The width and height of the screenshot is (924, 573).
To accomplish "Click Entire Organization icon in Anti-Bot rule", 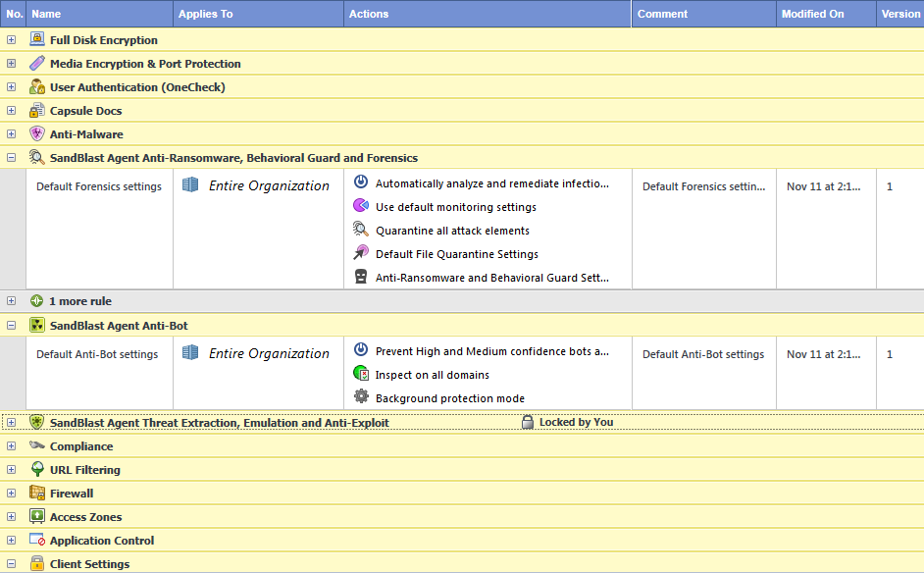I will [x=190, y=352].
